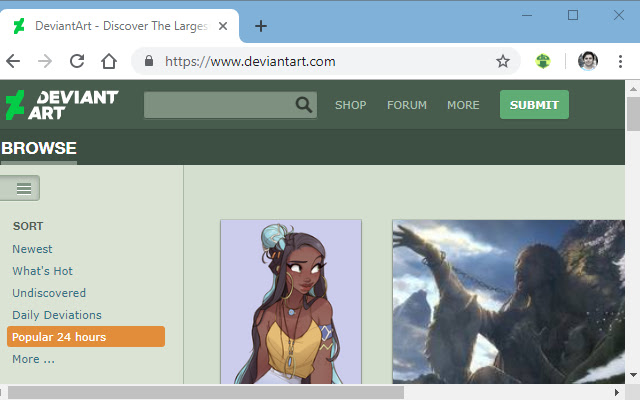This screenshot has height=400, width=640.
Task: Click the green SUBMIT button
Action: coord(534,105)
